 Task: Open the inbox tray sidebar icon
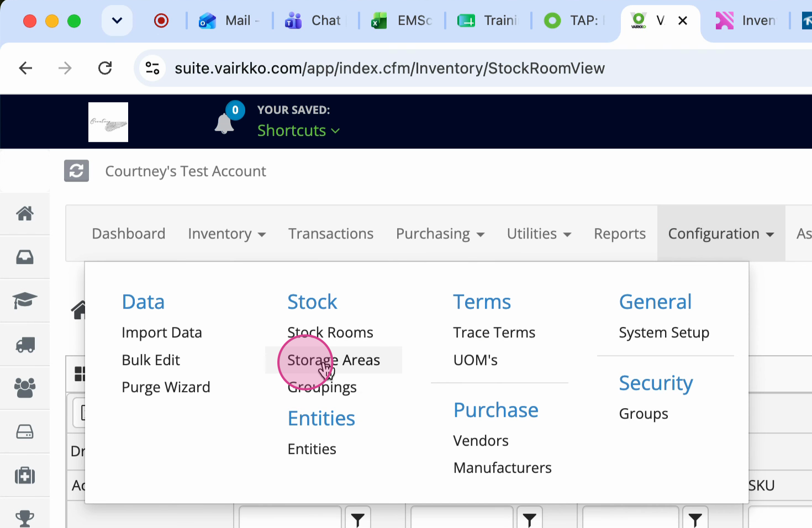25,257
